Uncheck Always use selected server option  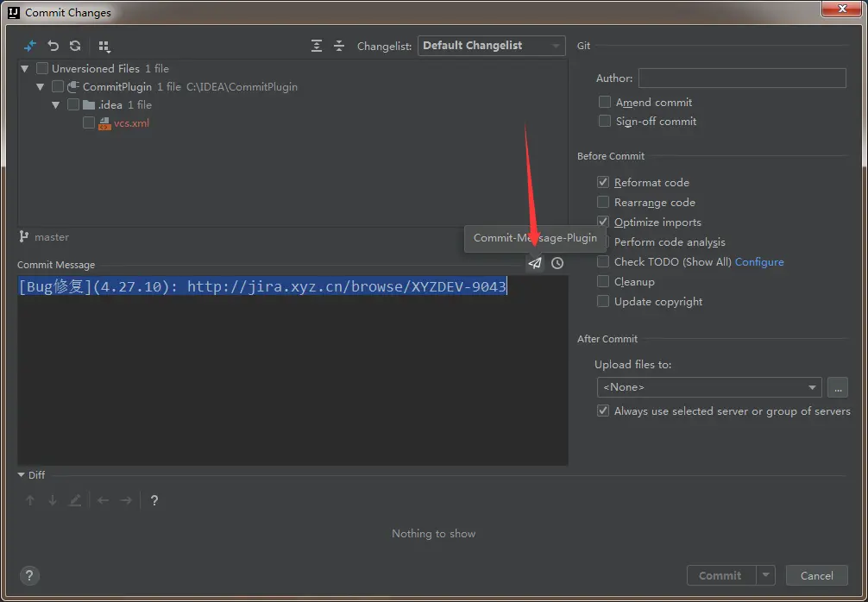pos(603,411)
